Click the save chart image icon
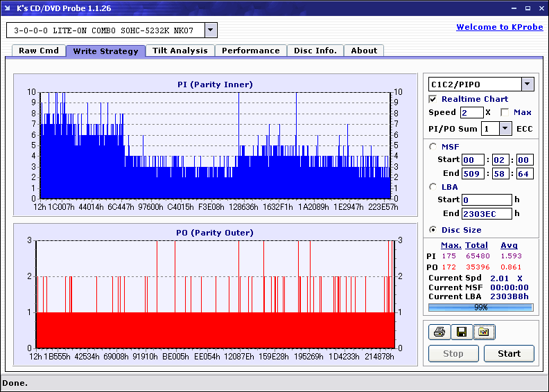 [x=484, y=332]
